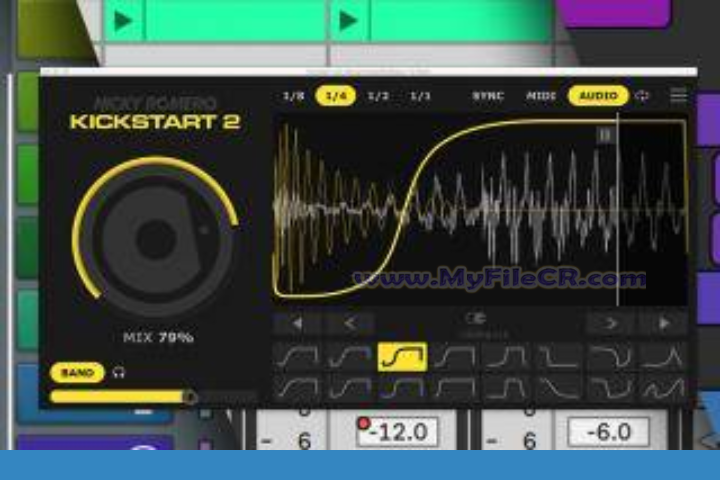Click the pause icon on the waveform display

605,135
